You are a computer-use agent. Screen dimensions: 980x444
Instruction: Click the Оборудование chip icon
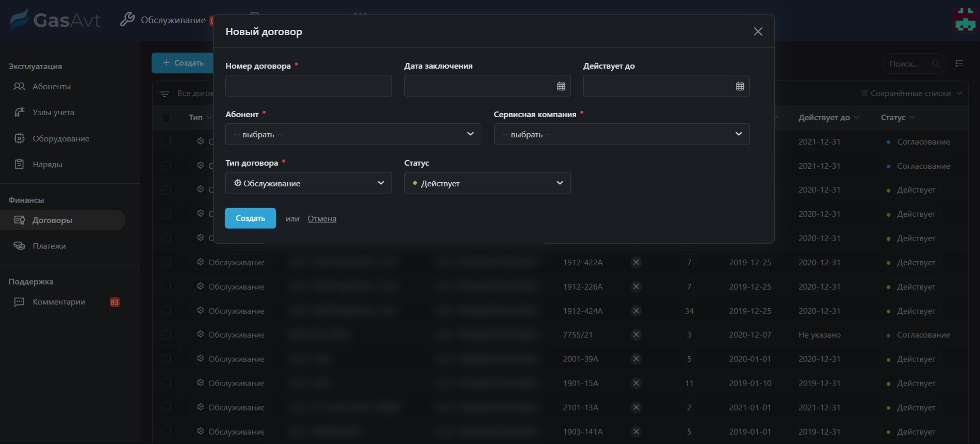19,138
